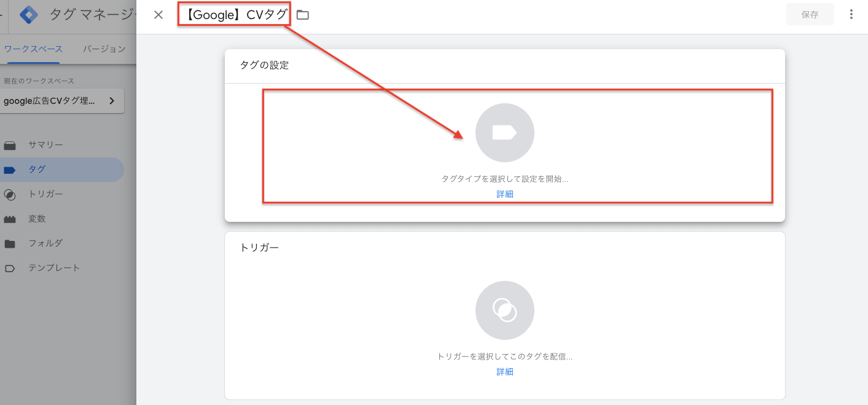
Task: Open タグ in the sidebar
Action: coord(61,170)
